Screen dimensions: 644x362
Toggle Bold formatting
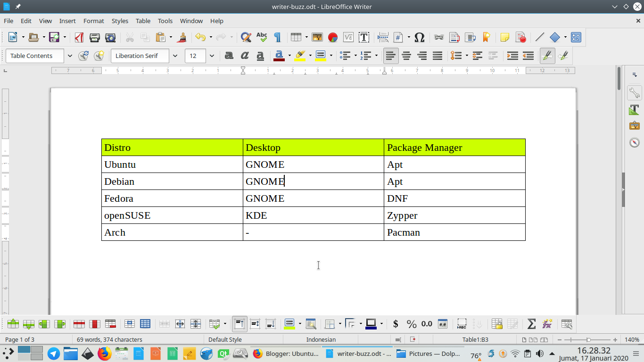point(229,56)
